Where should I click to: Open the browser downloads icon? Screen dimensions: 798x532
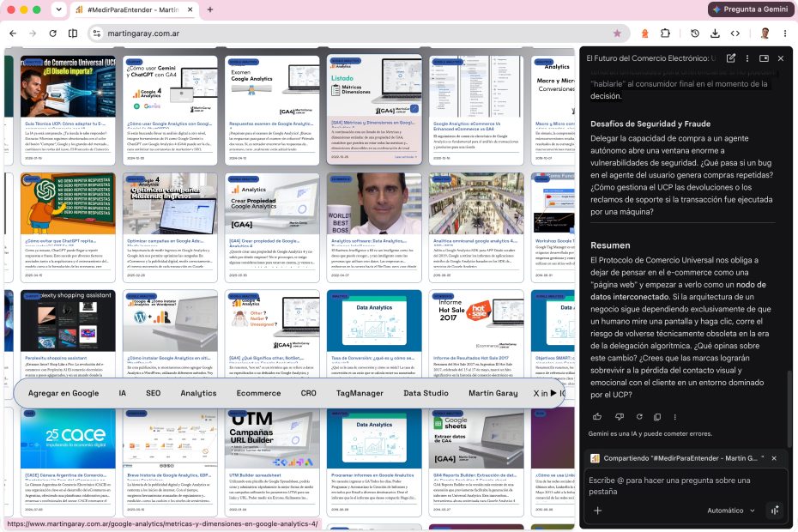coord(715,33)
